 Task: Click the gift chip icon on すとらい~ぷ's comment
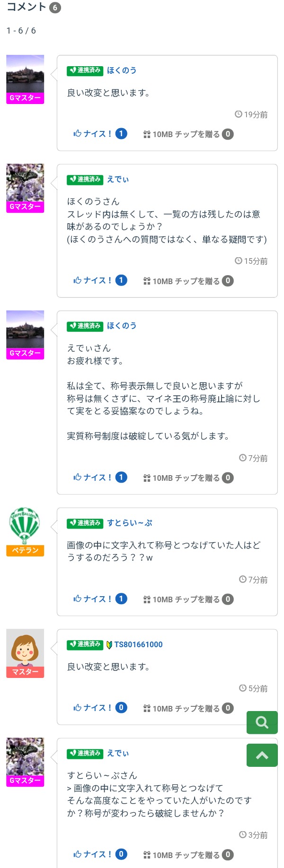coord(147,599)
